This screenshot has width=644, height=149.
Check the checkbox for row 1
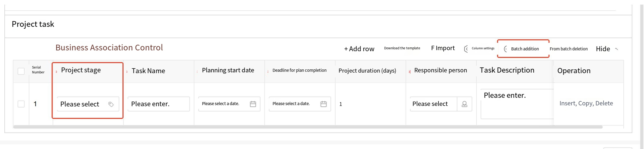pyautogui.click(x=21, y=104)
